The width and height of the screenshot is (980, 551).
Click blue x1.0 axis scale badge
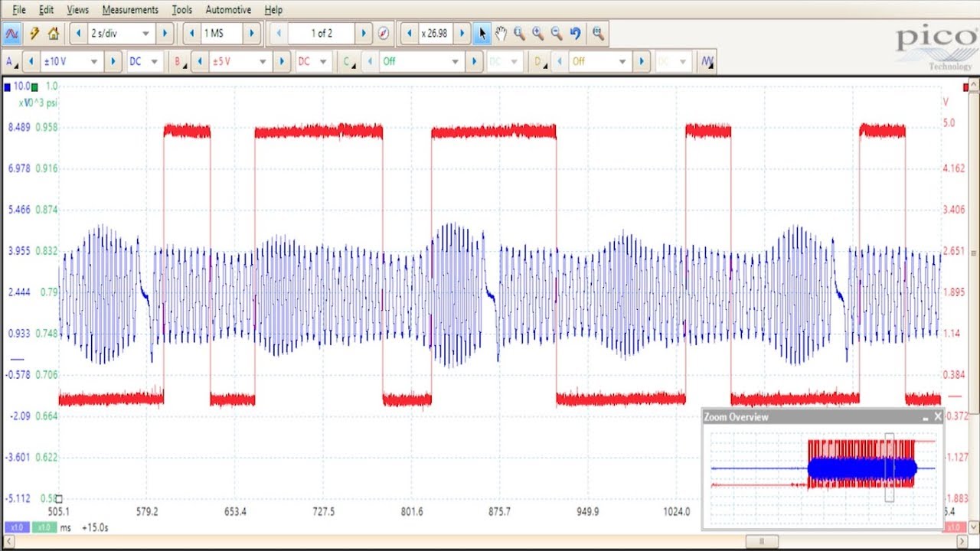click(16, 527)
